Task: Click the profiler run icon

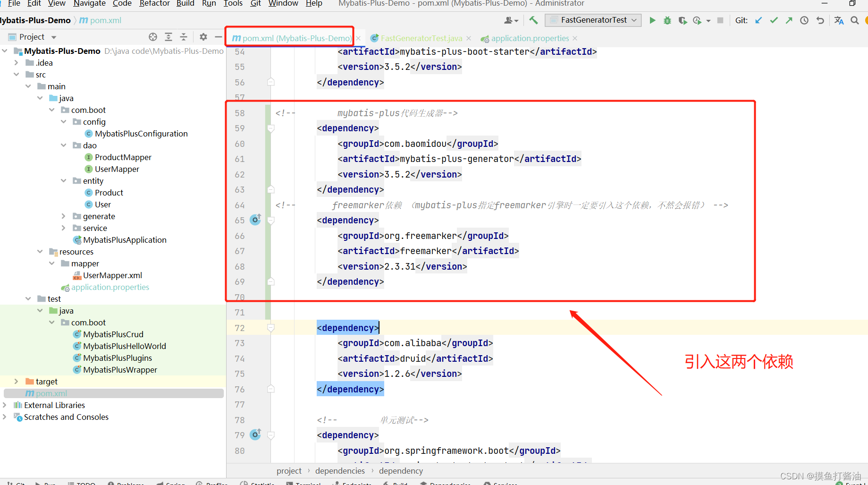Action: pos(697,20)
